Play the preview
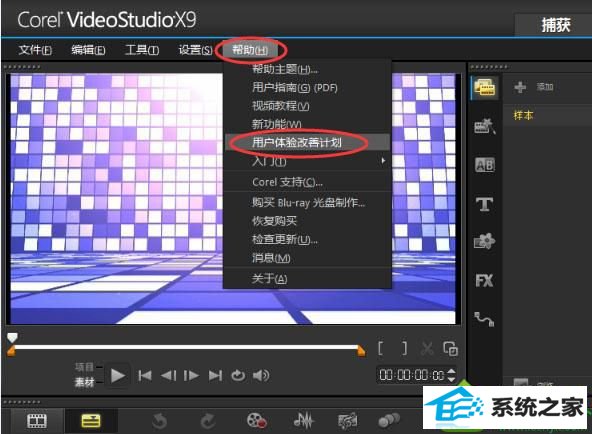The image size is (592, 434). point(117,376)
